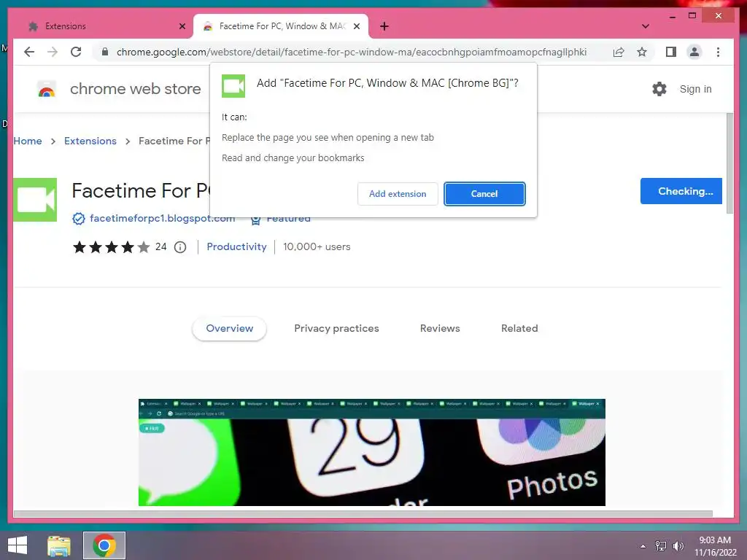Click the Chrome taskbar icon

(x=104, y=545)
